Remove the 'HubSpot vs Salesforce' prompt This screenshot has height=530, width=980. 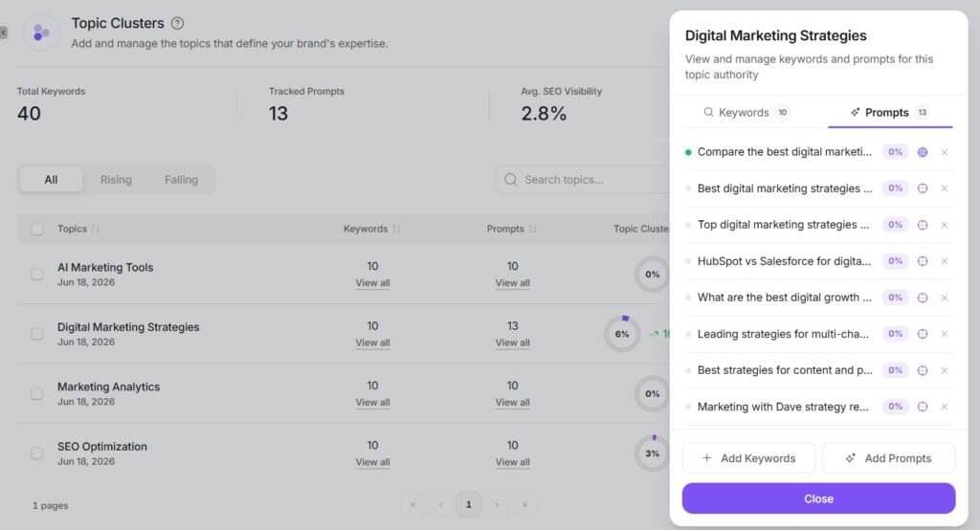(x=945, y=261)
